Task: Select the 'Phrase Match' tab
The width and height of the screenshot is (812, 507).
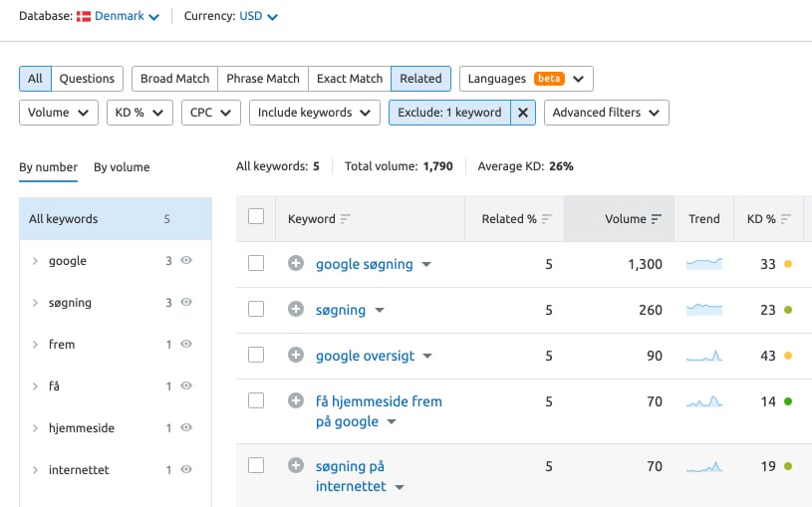Action: [x=263, y=79]
